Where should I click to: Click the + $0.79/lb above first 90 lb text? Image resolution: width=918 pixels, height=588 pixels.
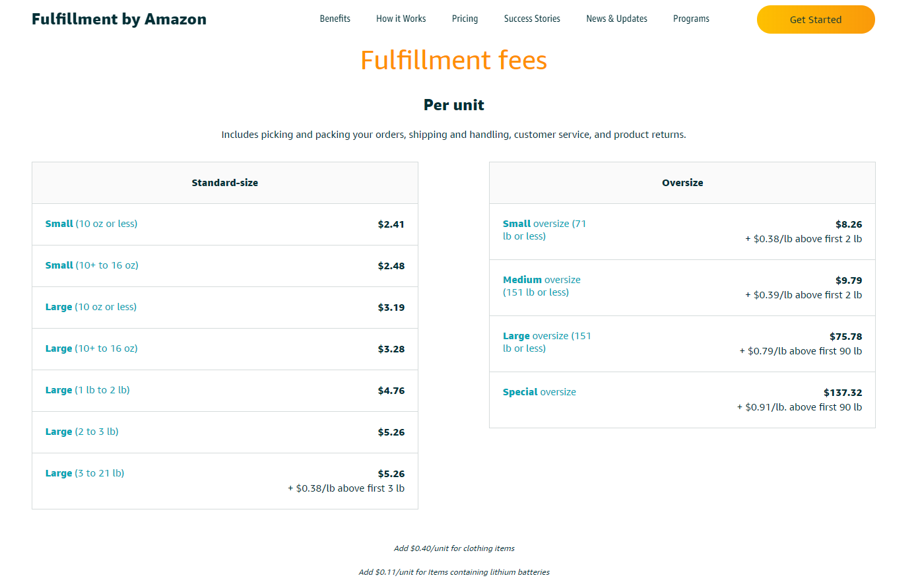pos(801,351)
